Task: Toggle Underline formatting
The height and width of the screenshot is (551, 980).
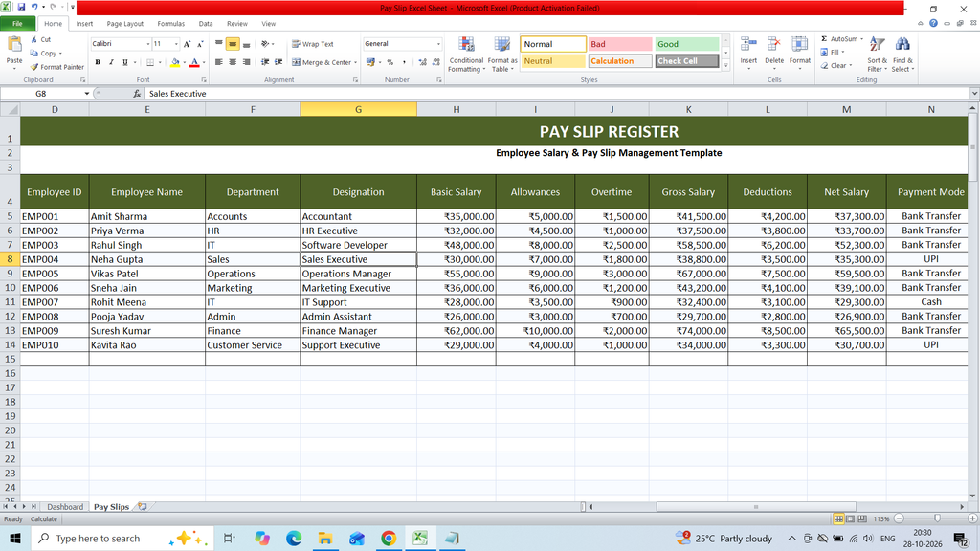Action: click(125, 62)
